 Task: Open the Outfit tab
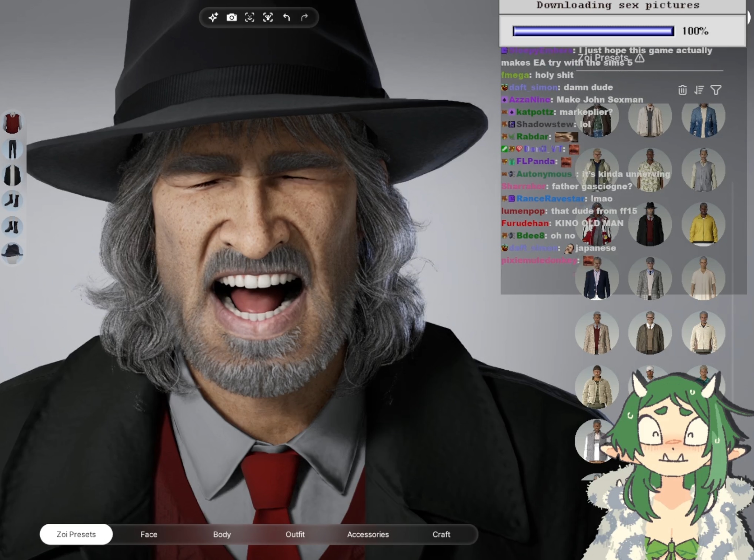295,534
